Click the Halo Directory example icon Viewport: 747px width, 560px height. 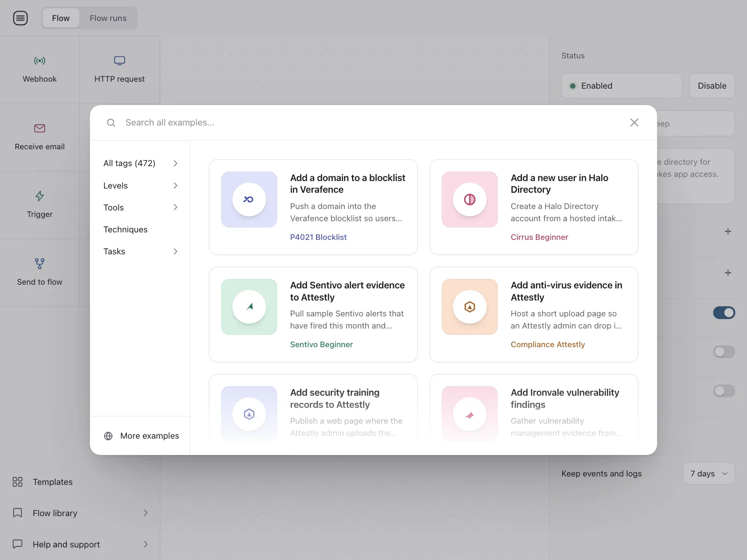[470, 200]
